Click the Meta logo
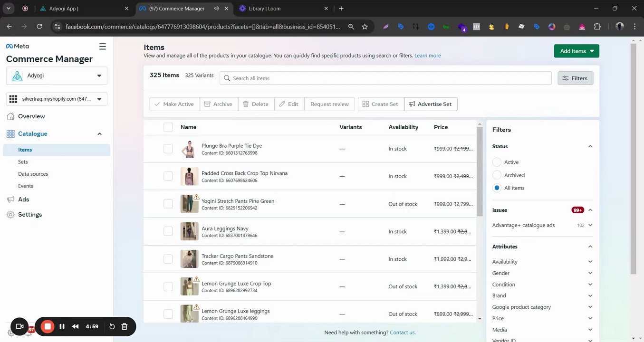Image resolution: width=644 pixels, height=342 pixels. point(17,46)
